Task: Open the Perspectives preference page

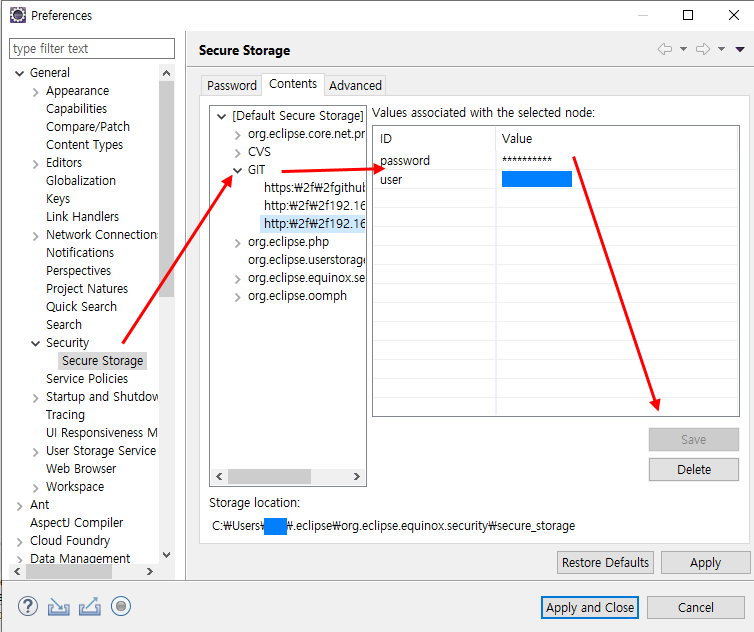Action: 78,271
